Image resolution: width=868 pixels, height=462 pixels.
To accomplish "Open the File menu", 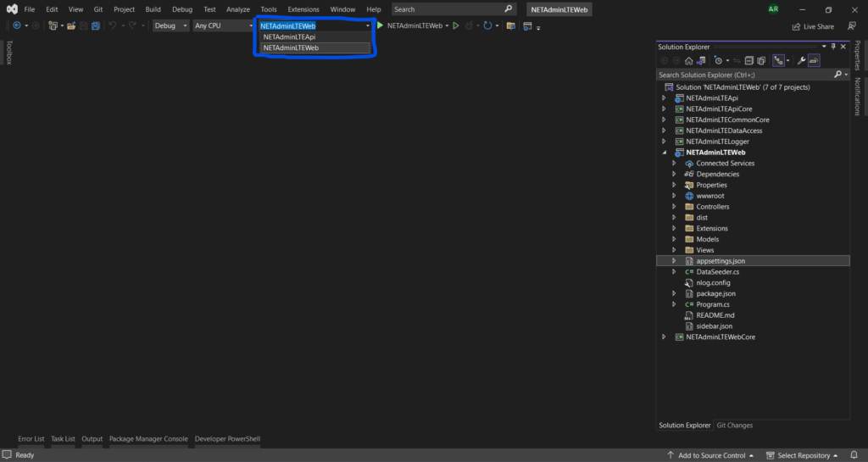I will click(x=30, y=9).
